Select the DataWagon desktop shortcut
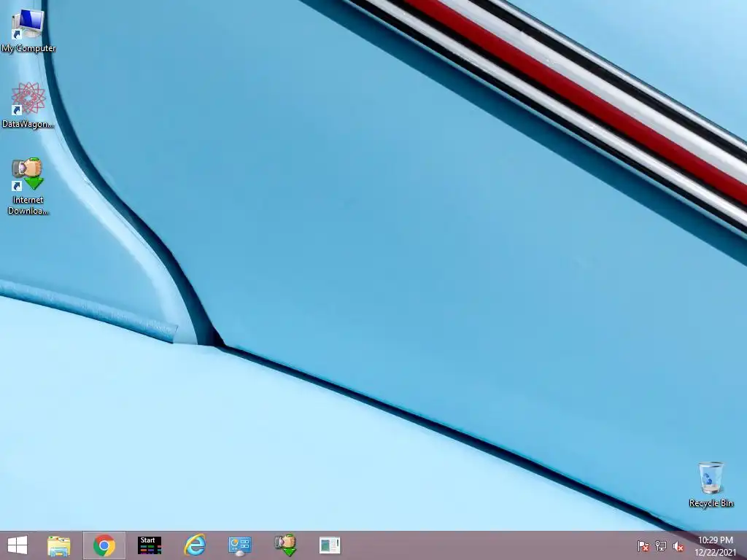Screen dimensions: 747x560 [x=28, y=105]
